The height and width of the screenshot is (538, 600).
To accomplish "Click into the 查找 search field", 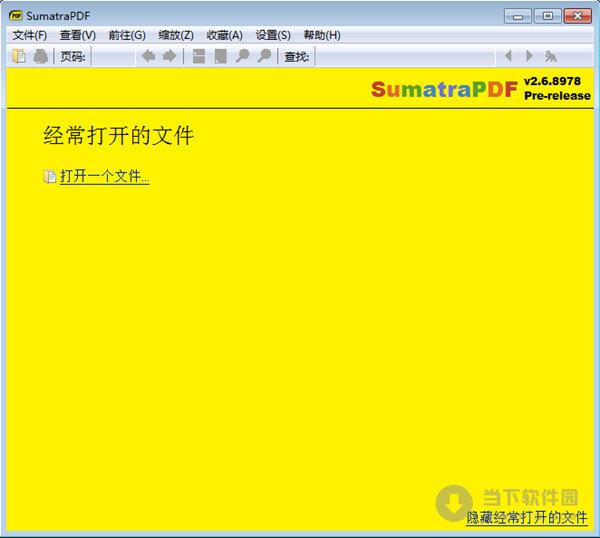I will pyautogui.click(x=406, y=57).
